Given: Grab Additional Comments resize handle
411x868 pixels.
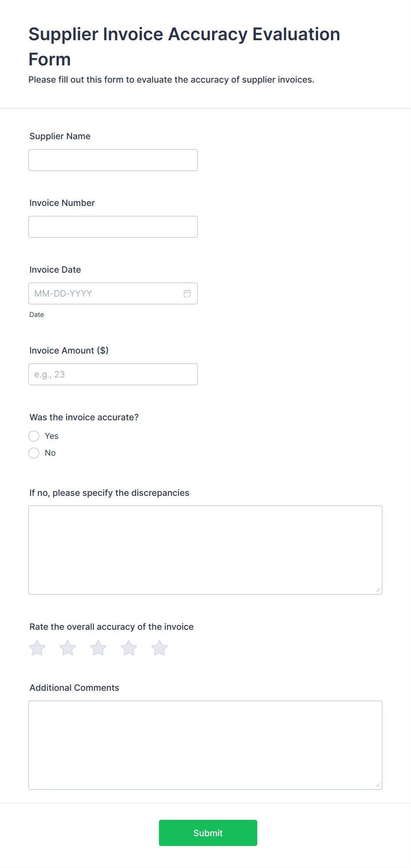Looking at the screenshot, I should coord(378,785).
